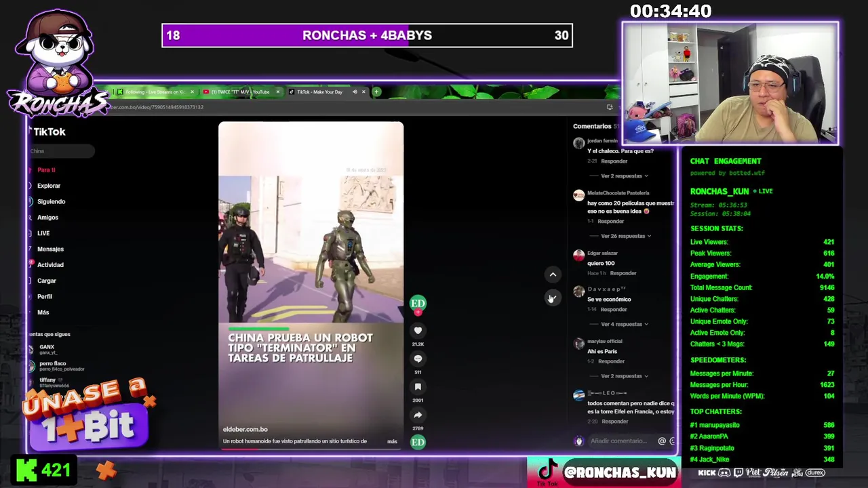Screen dimensions: 868x488
Task: Open 'Mensajes' in the sidebar
Action: coord(50,249)
